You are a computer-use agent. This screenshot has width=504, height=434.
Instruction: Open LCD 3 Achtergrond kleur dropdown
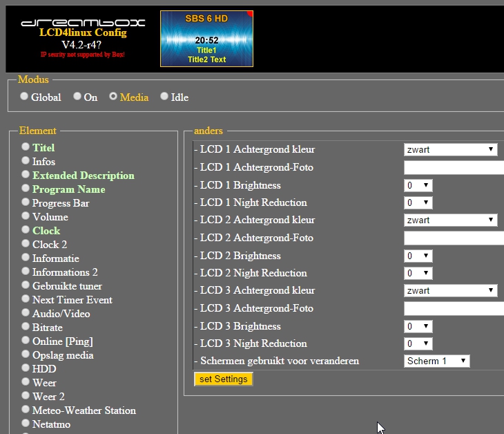pos(450,290)
